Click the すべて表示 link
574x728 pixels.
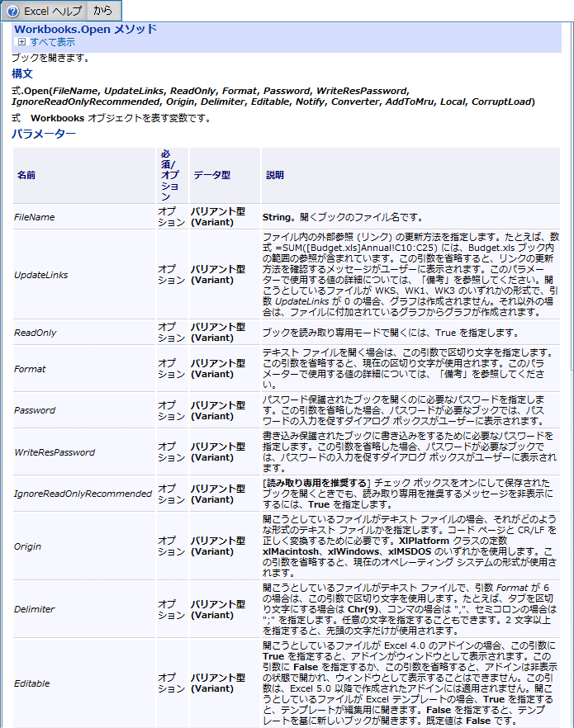coord(53,42)
